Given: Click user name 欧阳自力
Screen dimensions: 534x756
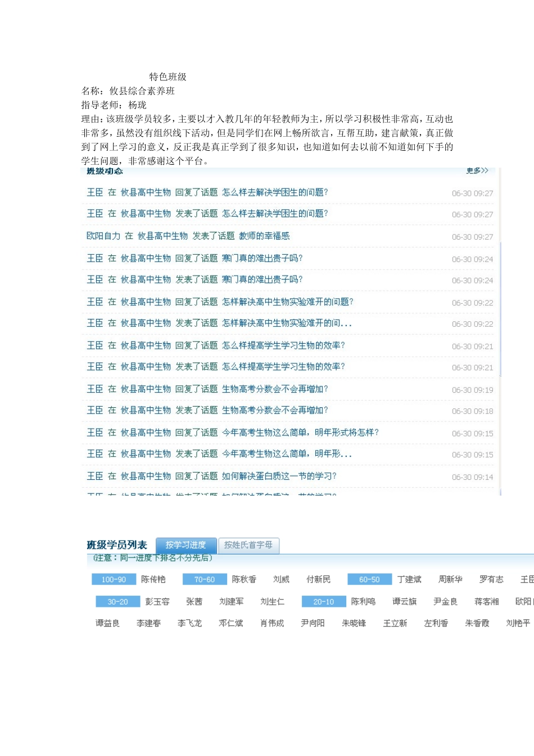Looking at the screenshot, I should pos(103,236).
